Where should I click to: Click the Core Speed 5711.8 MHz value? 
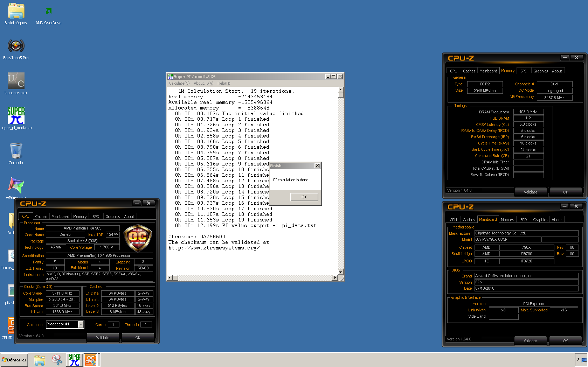(62, 293)
